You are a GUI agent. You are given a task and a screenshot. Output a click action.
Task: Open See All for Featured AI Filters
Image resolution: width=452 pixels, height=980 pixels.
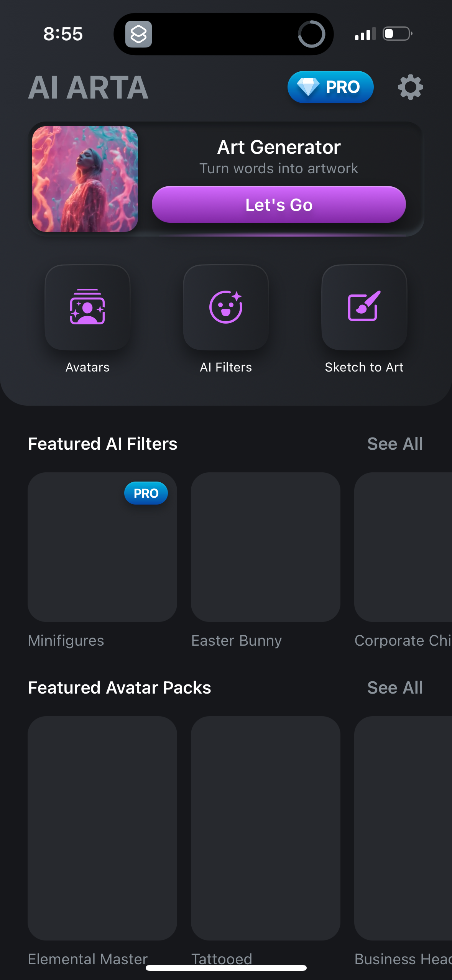tap(395, 444)
